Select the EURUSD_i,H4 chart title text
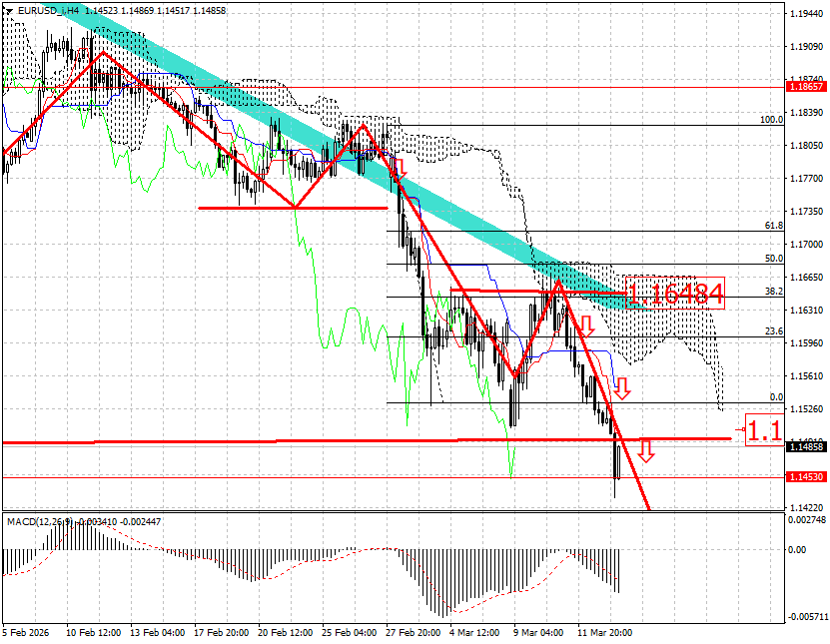 [x=48, y=11]
